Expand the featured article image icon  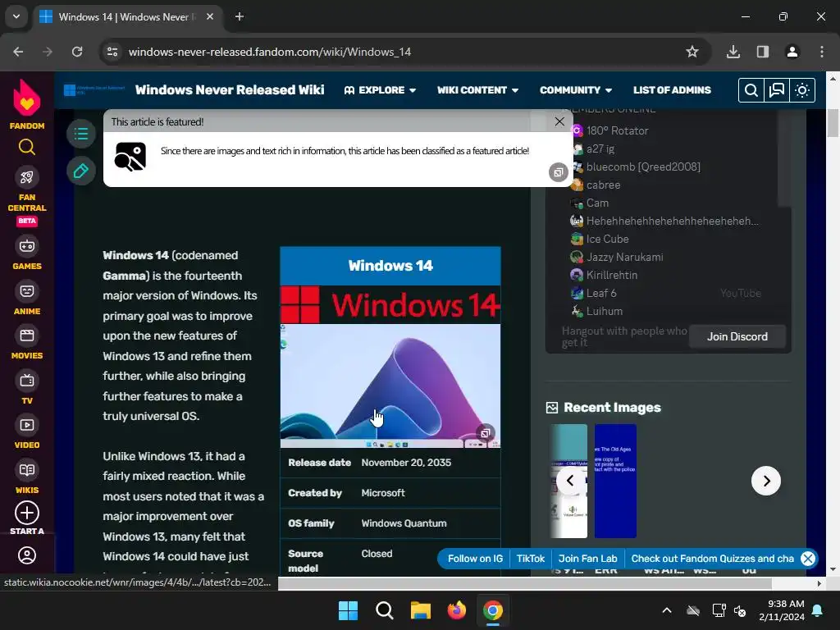[558, 172]
